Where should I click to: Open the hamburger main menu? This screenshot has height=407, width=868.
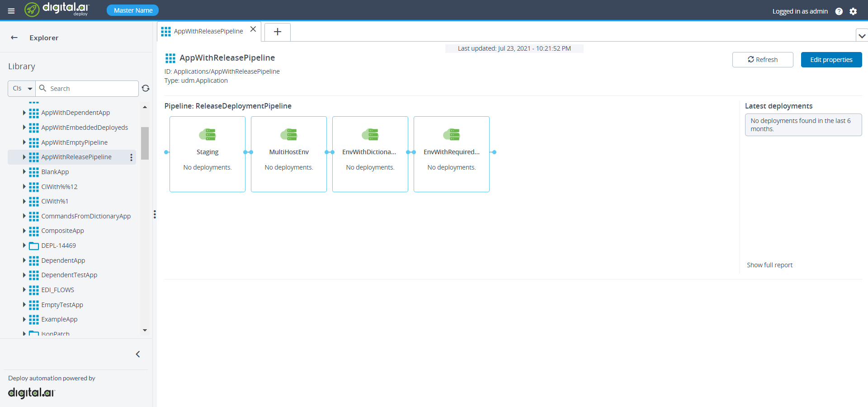point(11,11)
